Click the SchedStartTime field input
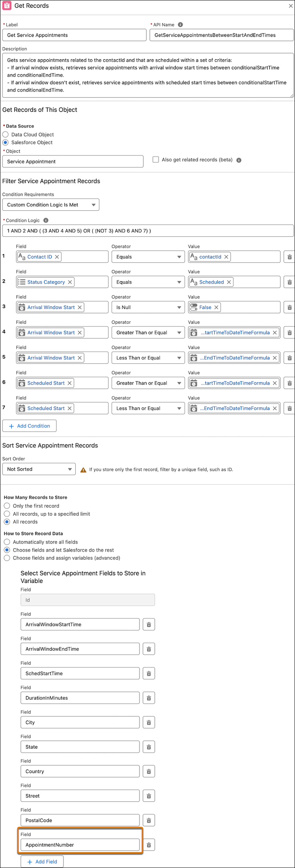 80,673
